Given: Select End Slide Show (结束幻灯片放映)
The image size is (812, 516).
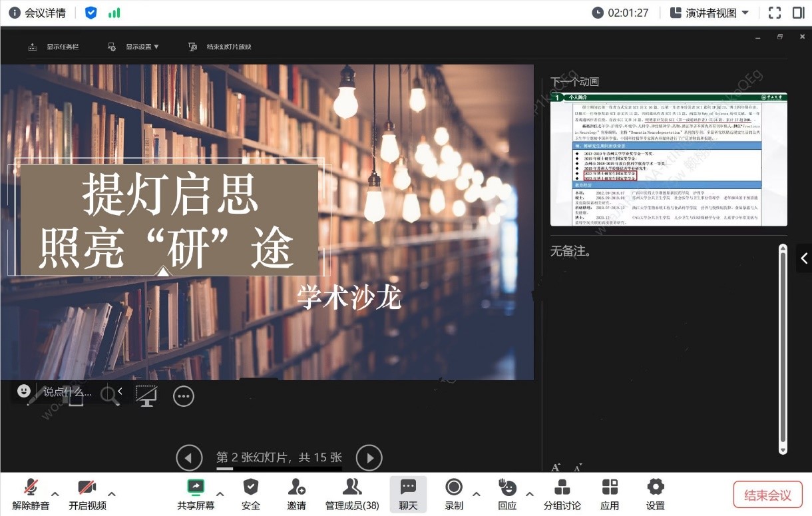Looking at the screenshot, I should click(221, 47).
